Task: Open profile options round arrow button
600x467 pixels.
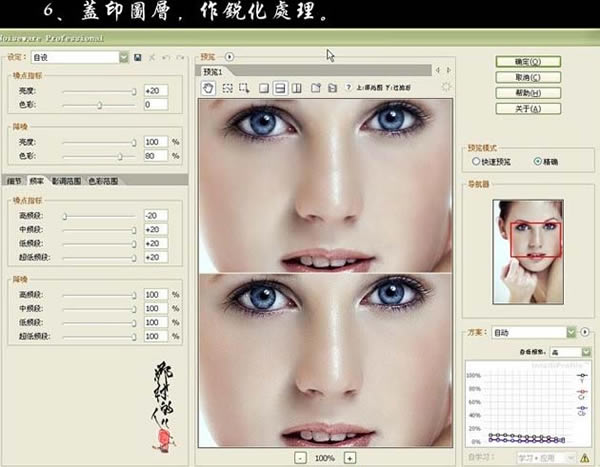Action: (585, 332)
